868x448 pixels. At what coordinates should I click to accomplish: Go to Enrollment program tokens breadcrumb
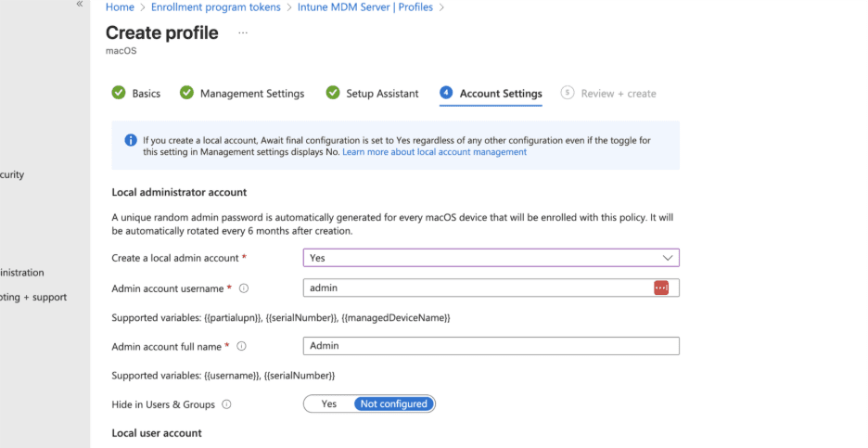coord(216,7)
